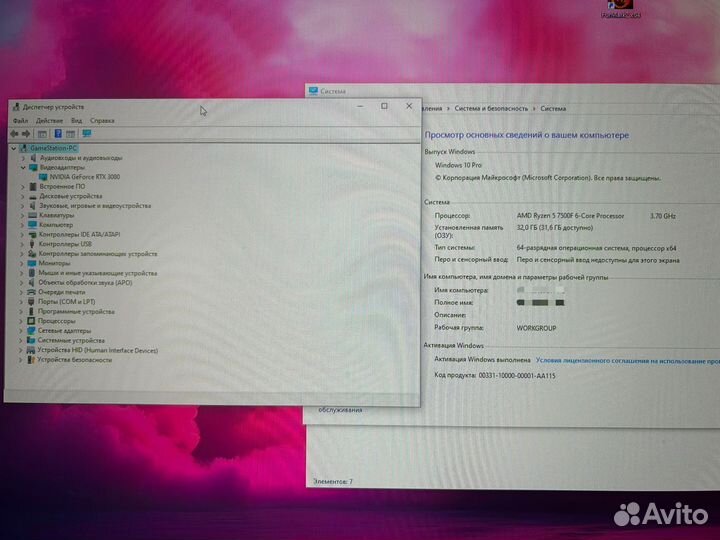Expand Программные устройства
This screenshot has width=720, height=540.
click(x=21, y=311)
